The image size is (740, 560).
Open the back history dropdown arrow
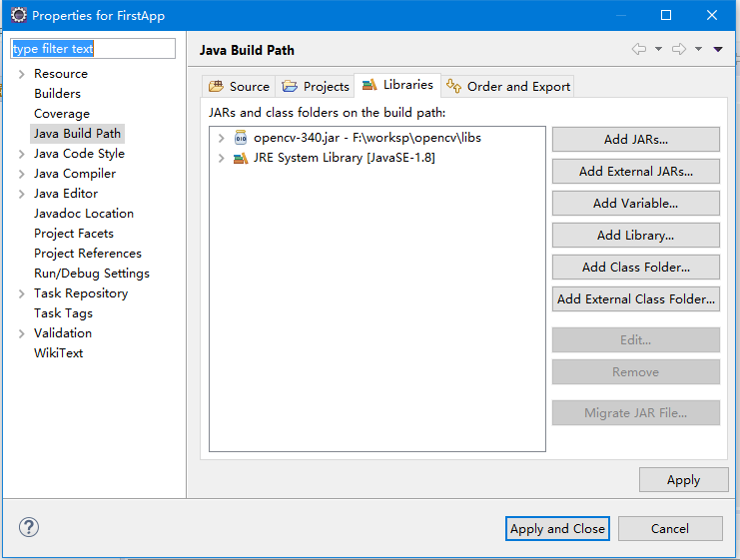658,49
